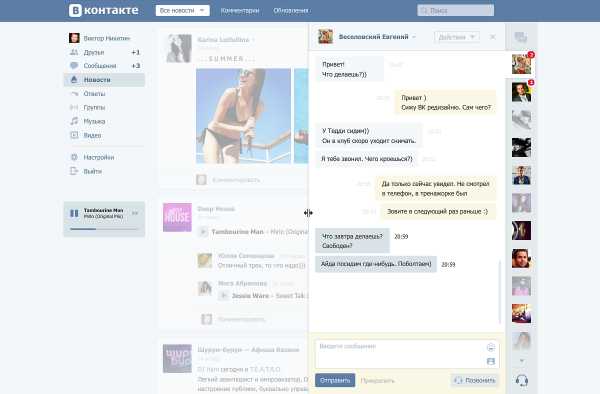Click the Настройки gear icon
The image size is (600, 394).
click(x=74, y=157)
